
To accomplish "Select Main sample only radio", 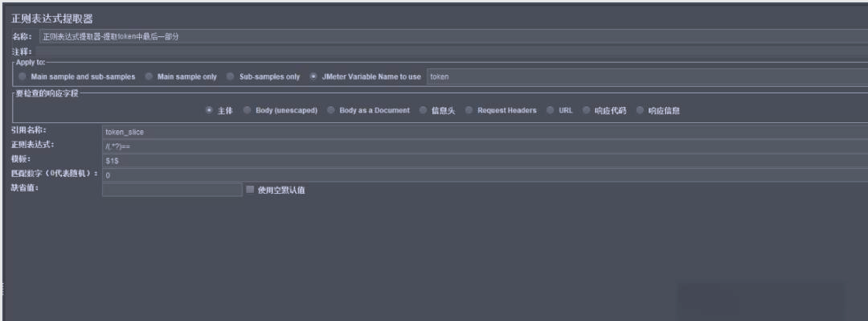I will 149,77.
